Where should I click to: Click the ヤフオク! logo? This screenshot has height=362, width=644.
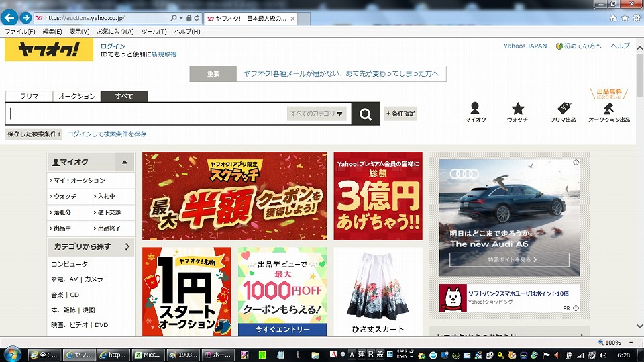[49, 50]
